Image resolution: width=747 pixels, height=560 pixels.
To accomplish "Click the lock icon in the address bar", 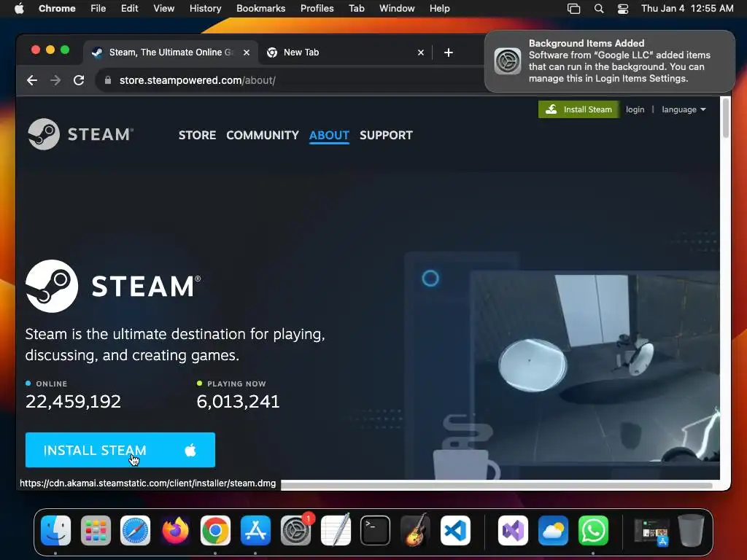I will coord(108,80).
